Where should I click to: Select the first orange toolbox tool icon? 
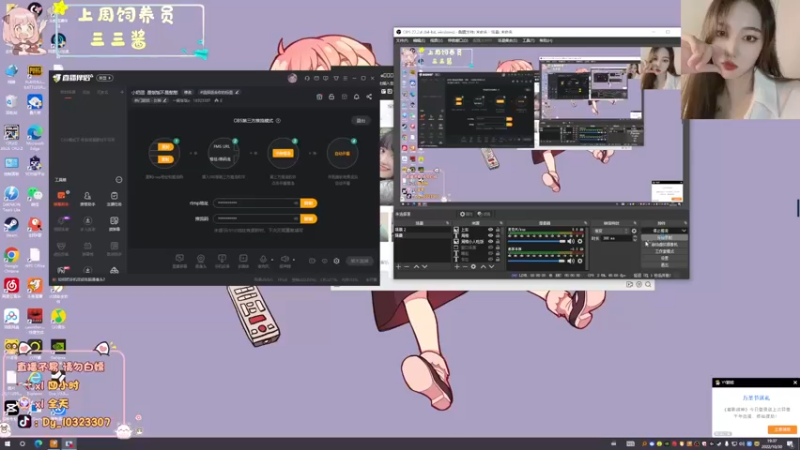tap(61, 197)
